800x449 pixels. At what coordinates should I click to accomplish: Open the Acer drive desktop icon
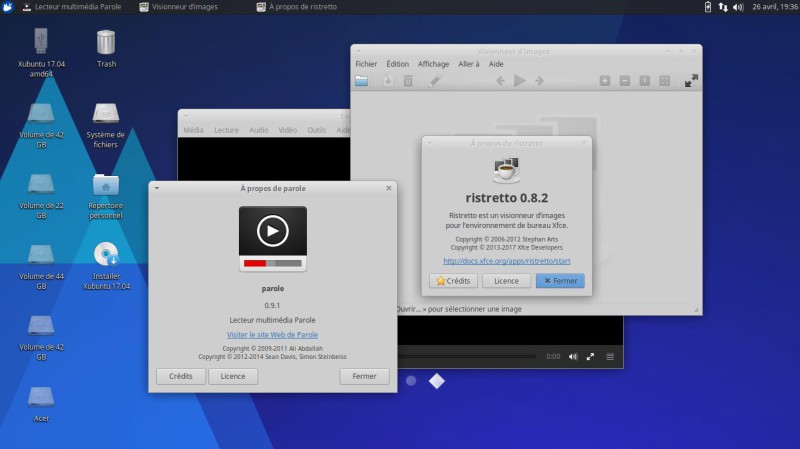point(41,404)
